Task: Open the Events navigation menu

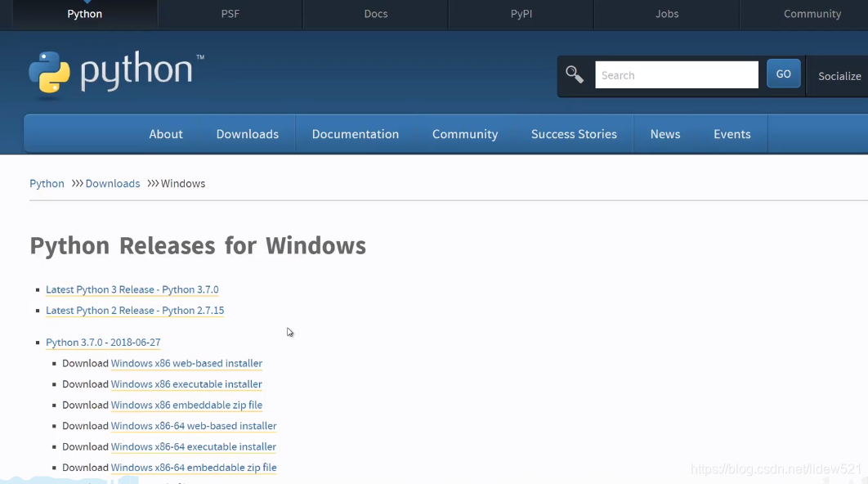Action: 732,134
